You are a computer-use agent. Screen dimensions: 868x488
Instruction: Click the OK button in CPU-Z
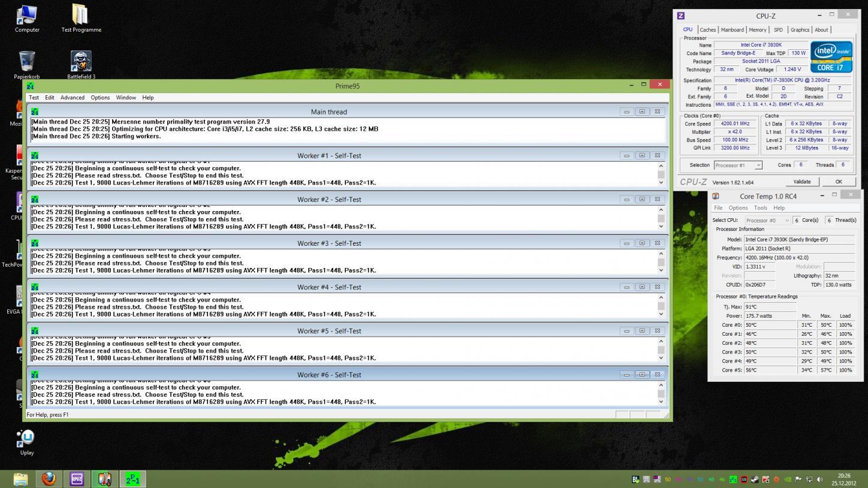[839, 182]
